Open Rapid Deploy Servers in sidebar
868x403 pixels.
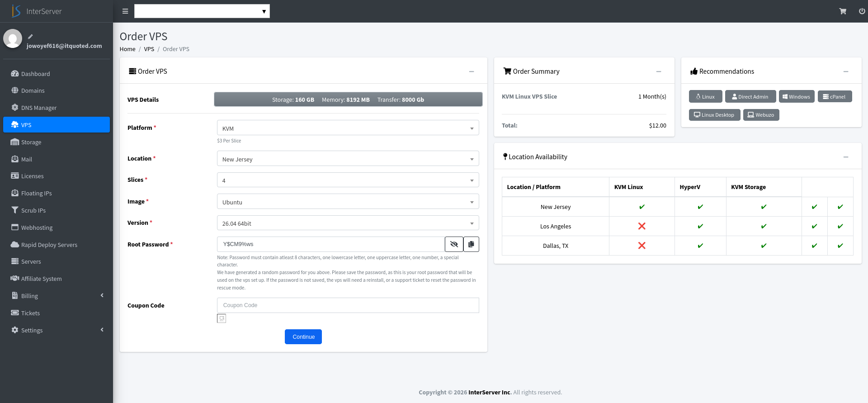click(x=57, y=245)
